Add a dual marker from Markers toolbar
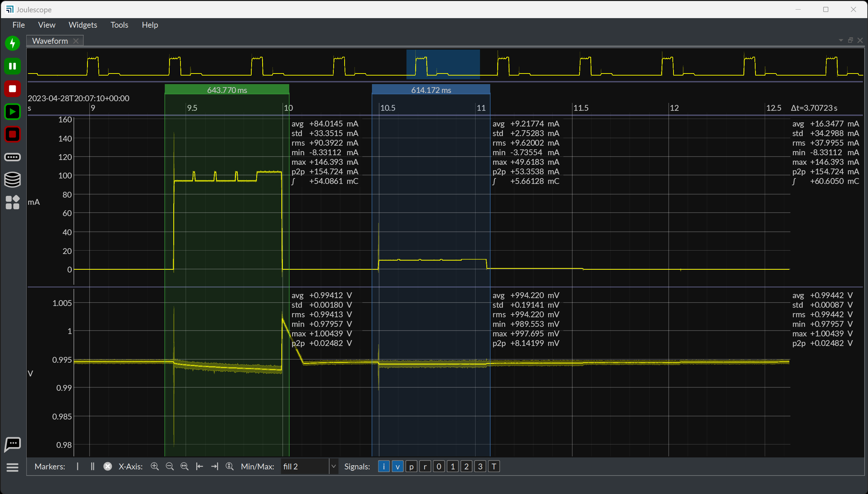The height and width of the screenshot is (494, 868). click(92, 466)
